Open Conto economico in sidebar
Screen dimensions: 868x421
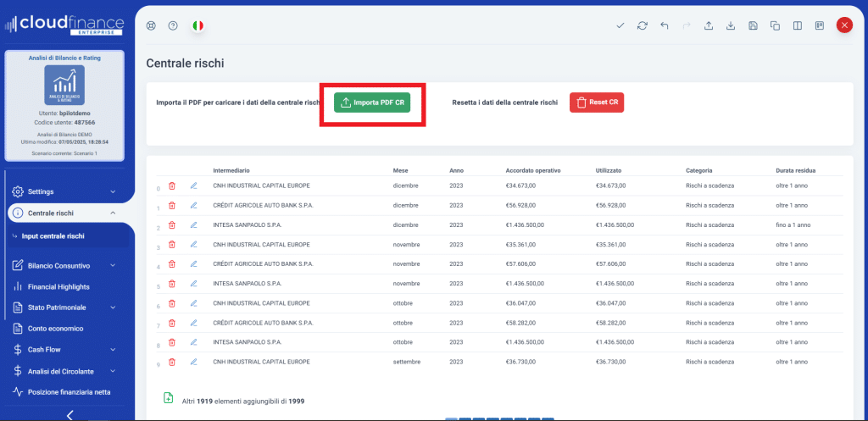[x=55, y=329]
